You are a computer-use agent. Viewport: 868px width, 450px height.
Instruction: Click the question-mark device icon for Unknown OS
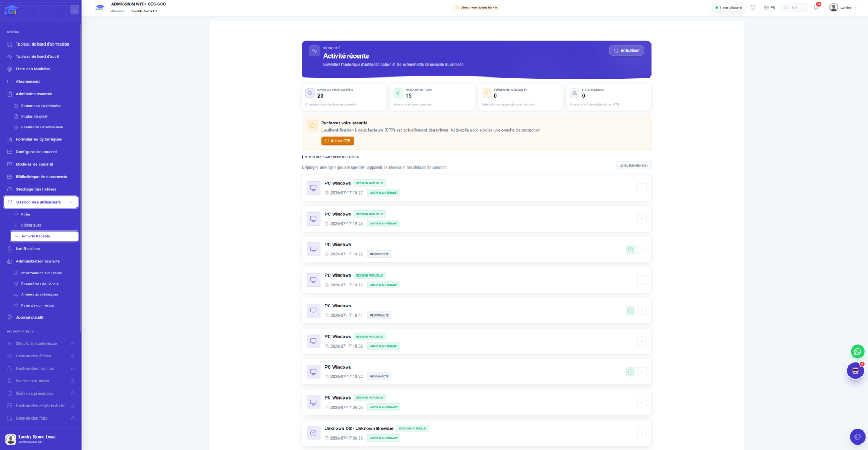pyautogui.click(x=313, y=433)
